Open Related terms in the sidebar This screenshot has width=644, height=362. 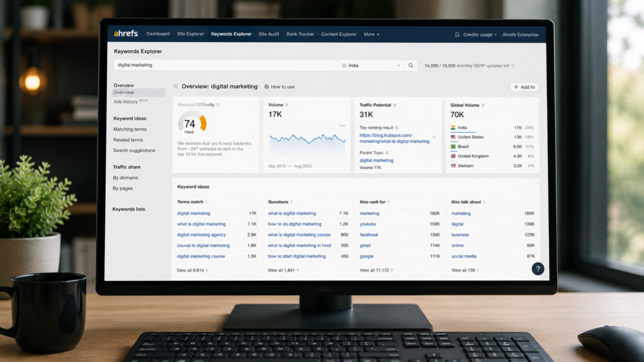pyautogui.click(x=128, y=140)
